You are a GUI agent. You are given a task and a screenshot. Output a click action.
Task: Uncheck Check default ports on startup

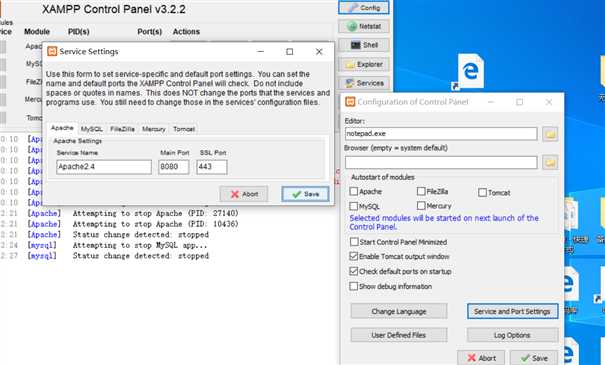[354, 271]
